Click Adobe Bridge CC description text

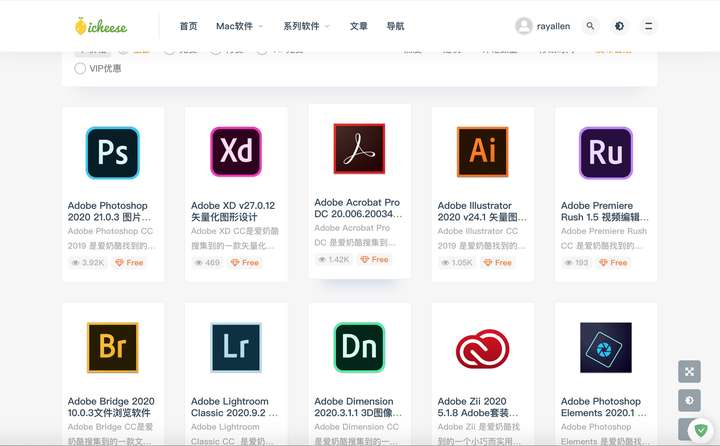pos(110,434)
